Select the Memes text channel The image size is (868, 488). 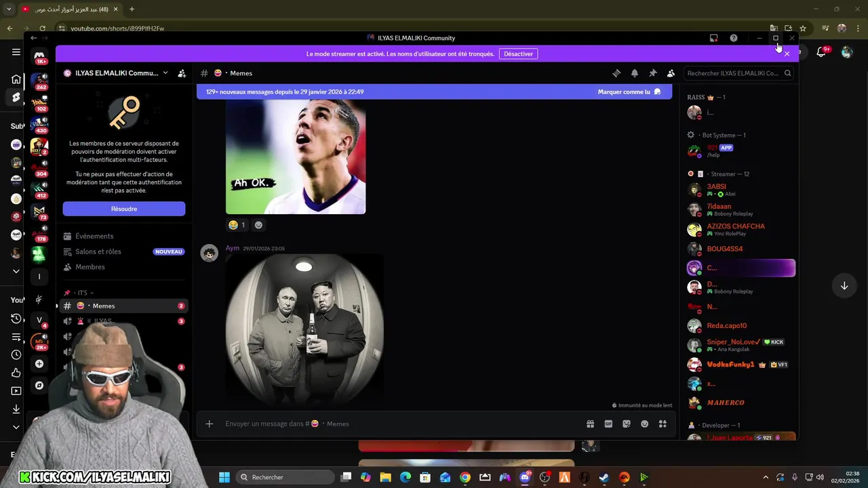pyautogui.click(x=123, y=306)
